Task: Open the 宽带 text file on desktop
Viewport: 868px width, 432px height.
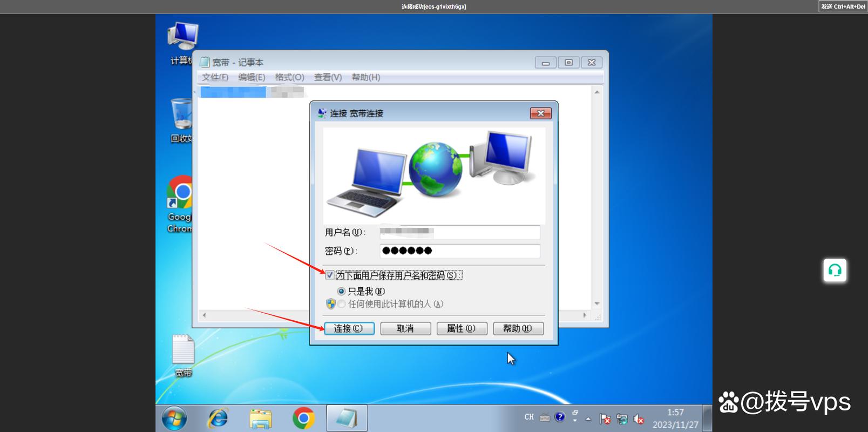Action: (183, 355)
